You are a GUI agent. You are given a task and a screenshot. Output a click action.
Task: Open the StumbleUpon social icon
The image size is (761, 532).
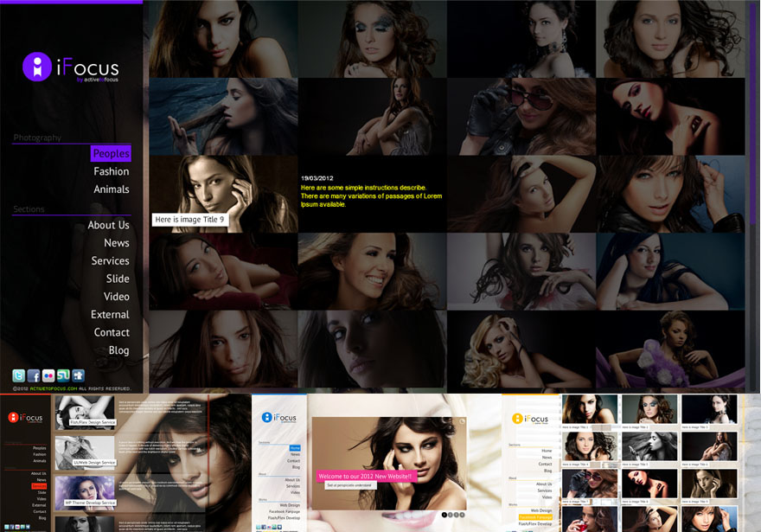tap(63, 375)
